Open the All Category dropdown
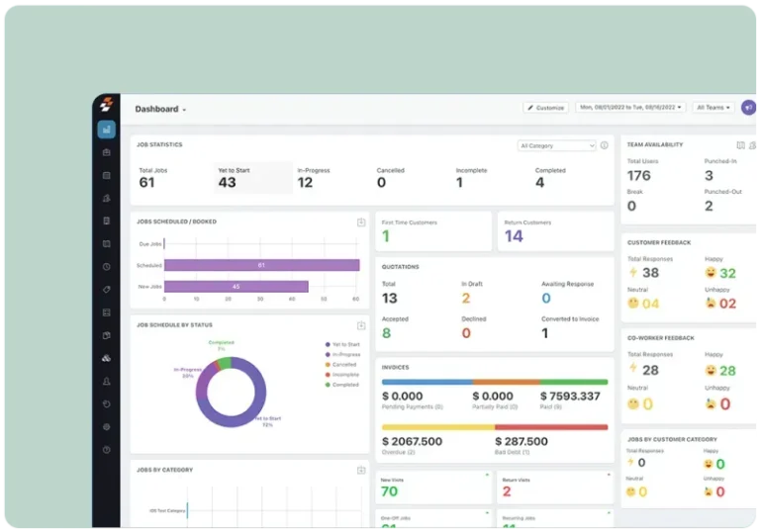This screenshot has width=760, height=532. pos(556,146)
